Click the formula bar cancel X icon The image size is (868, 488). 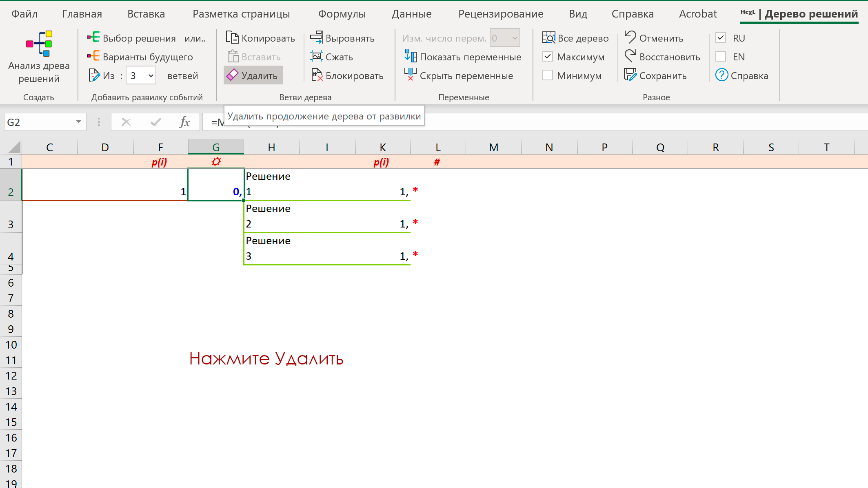click(x=126, y=122)
